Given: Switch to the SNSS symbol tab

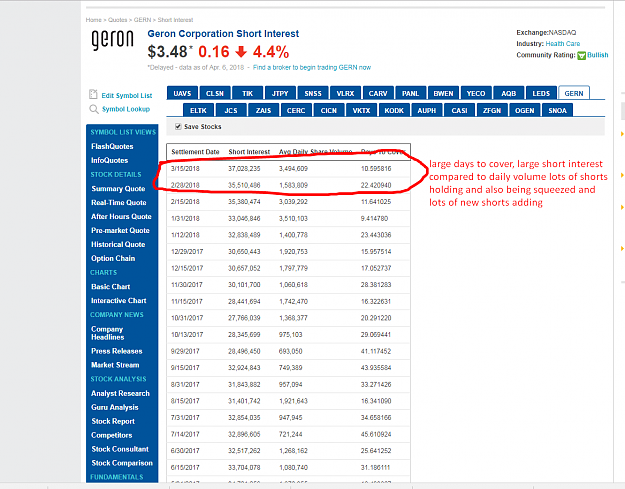Looking at the screenshot, I should [313, 93].
